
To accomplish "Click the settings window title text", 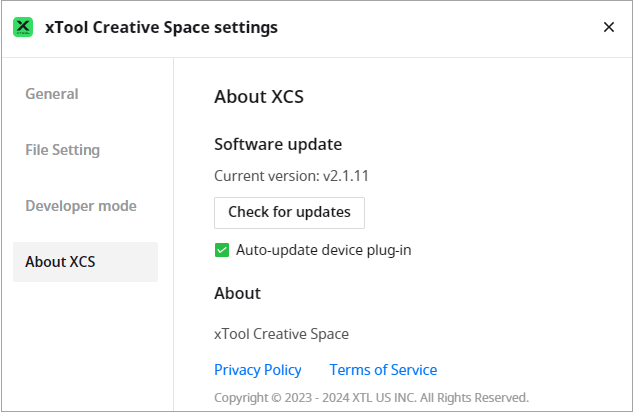I will 161,27.
